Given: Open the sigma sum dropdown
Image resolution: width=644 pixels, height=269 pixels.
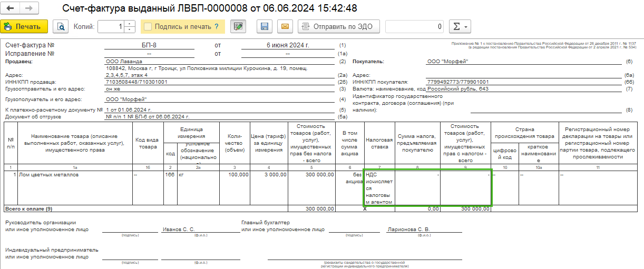Looking at the screenshot, I should [460, 26].
